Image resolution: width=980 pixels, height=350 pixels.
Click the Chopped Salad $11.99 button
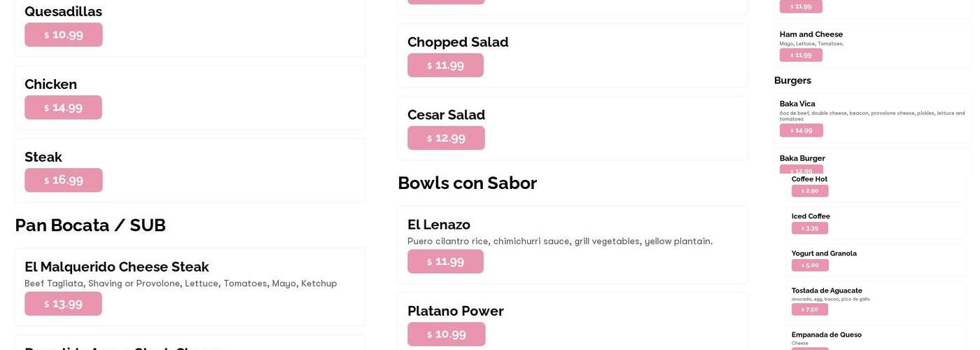(445, 66)
